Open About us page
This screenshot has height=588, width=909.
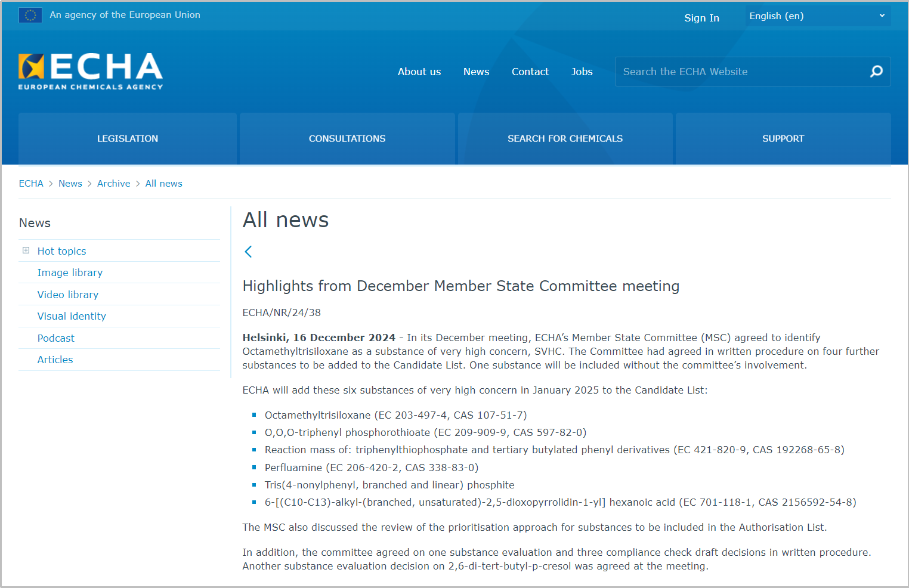tap(419, 72)
